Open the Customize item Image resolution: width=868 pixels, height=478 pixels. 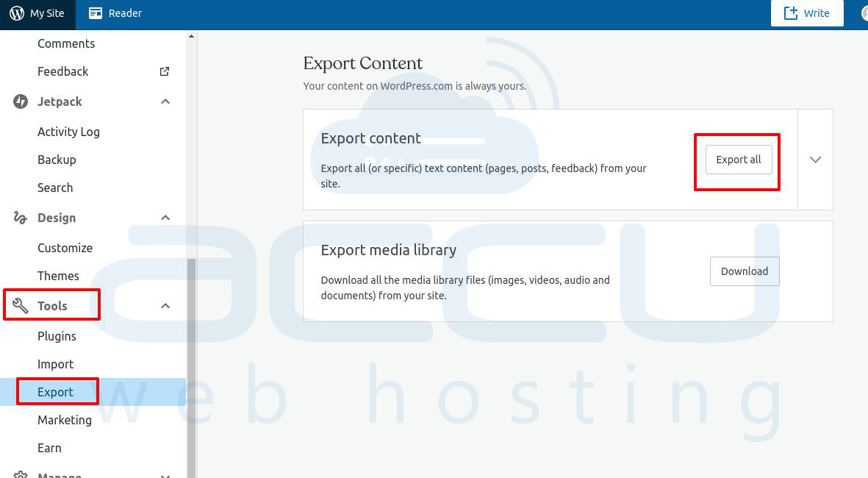click(x=65, y=248)
